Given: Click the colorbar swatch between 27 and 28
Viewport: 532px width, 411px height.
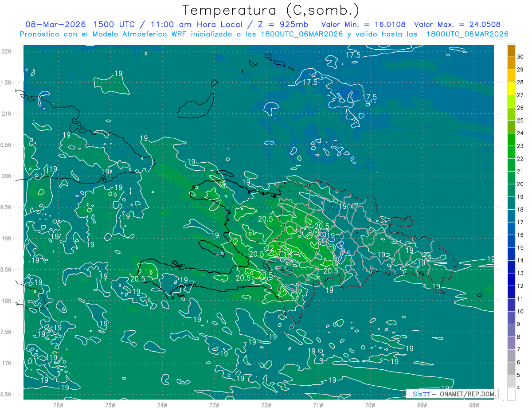Looking at the screenshot, I should [x=511, y=89].
